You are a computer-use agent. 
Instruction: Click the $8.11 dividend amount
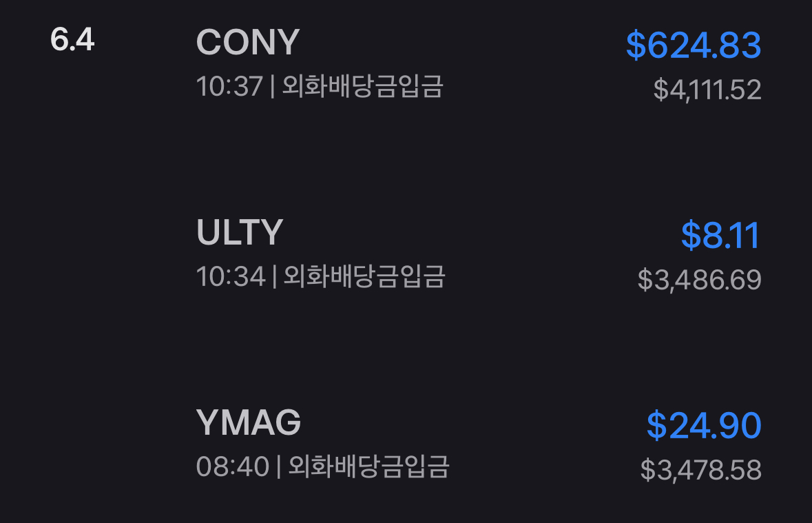[x=720, y=236]
